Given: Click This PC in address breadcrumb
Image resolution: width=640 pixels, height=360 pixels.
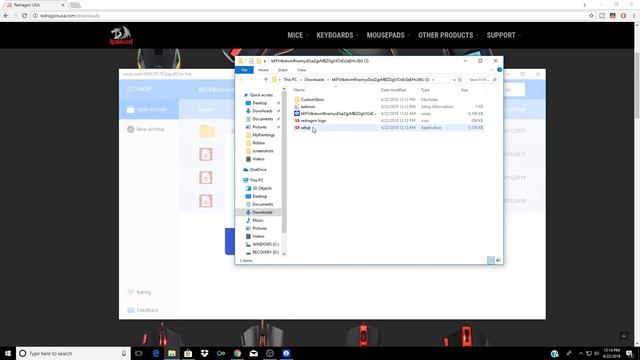Looking at the screenshot, I should pyautogui.click(x=290, y=80).
